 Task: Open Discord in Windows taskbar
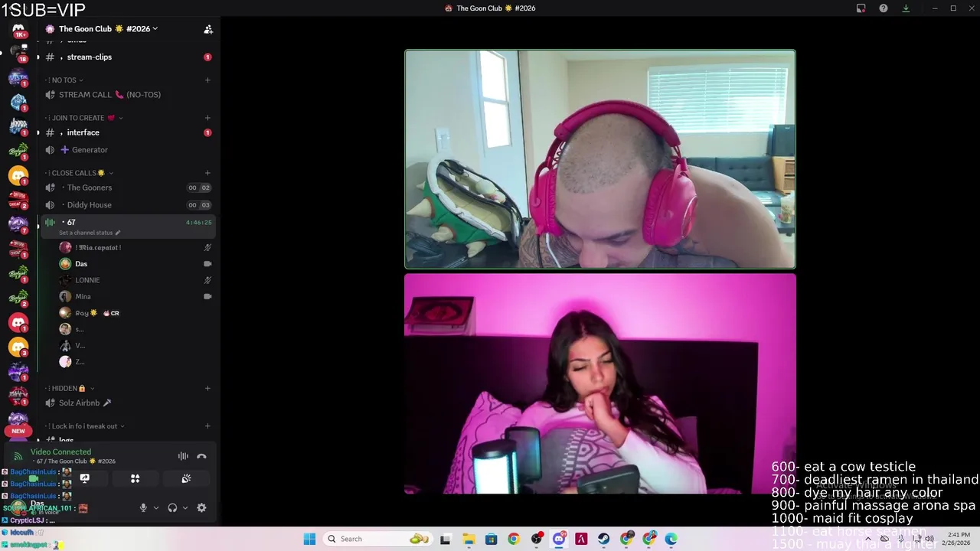click(559, 539)
